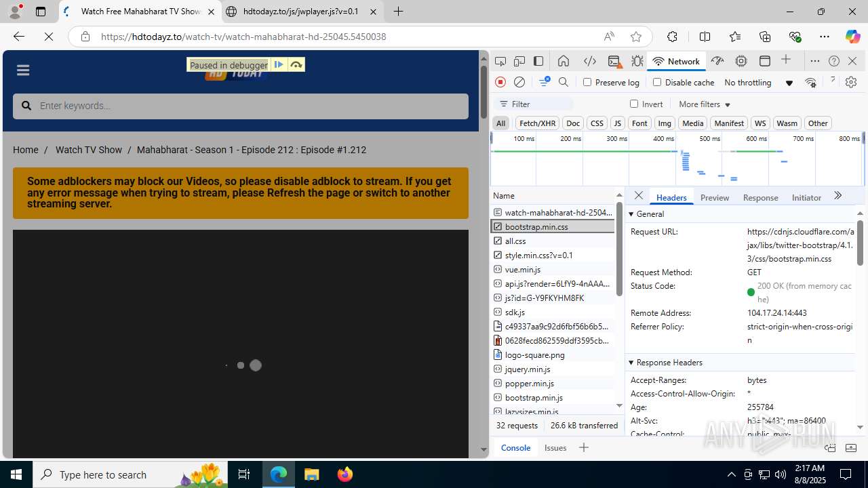
Task: Add more tools with plus icon
Action: click(786, 60)
